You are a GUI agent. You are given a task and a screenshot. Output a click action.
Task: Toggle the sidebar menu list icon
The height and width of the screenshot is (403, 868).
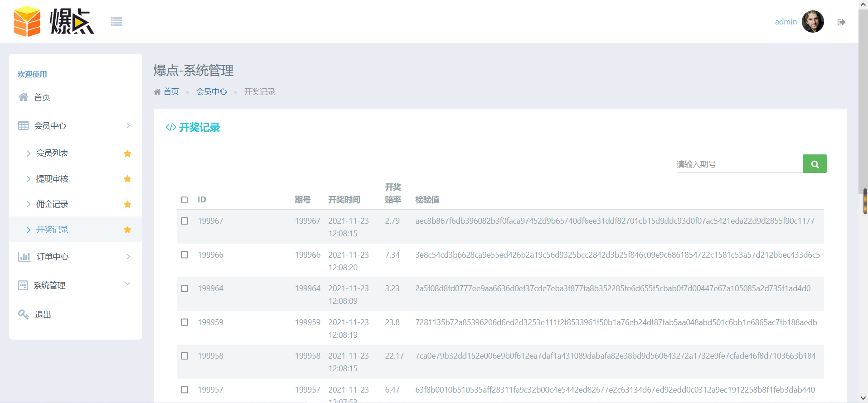pyautogui.click(x=116, y=22)
